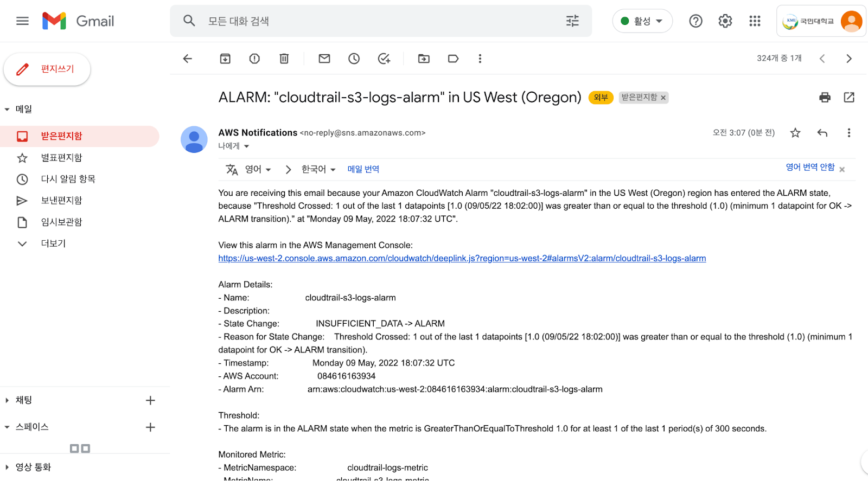This screenshot has width=868, height=481.
Task: Dismiss the translation bar
Action: [x=842, y=170]
